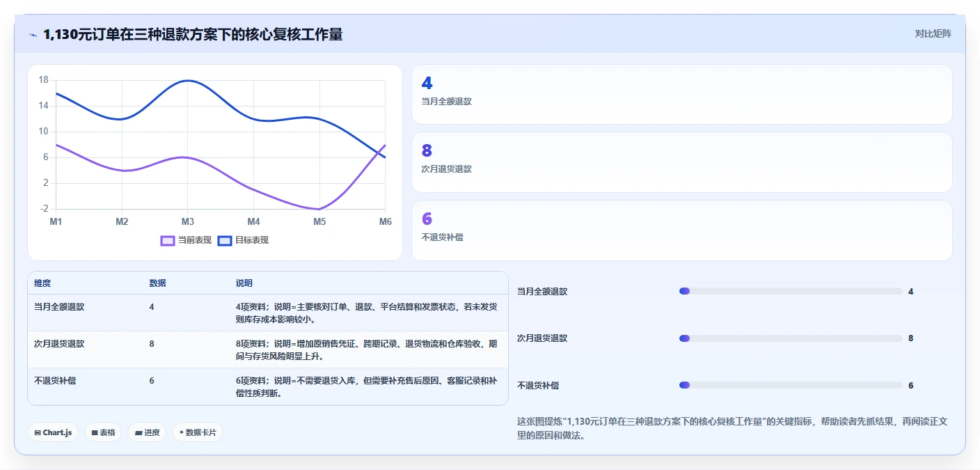Click the progress label 当月全额退款
The width and height of the screenshot is (980, 470).
coord(542,292)
